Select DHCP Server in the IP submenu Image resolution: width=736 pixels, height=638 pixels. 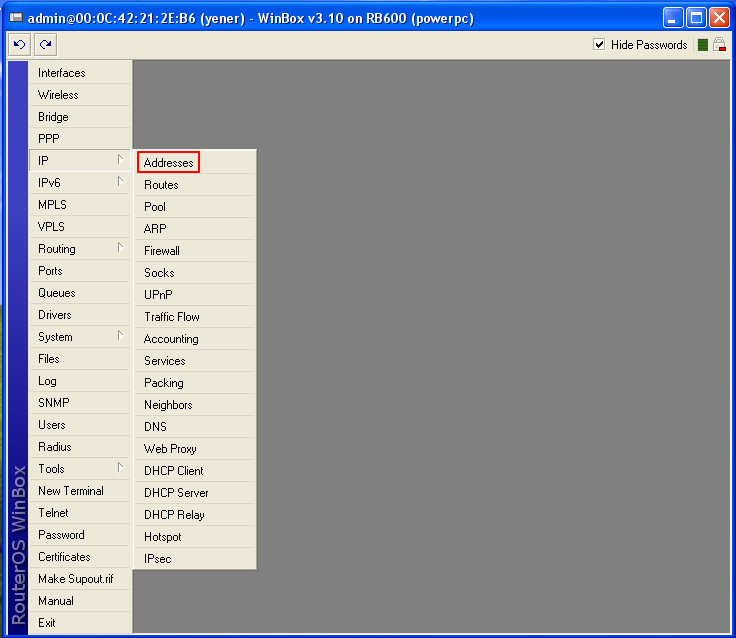tap(195, 493)
